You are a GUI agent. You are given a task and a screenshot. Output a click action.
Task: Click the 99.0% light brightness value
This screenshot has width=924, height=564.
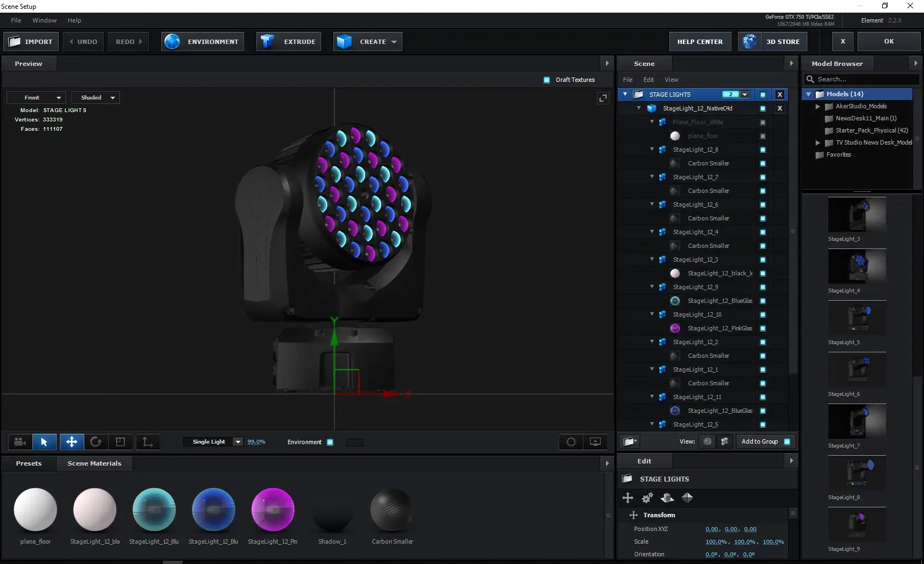point(256,442)
